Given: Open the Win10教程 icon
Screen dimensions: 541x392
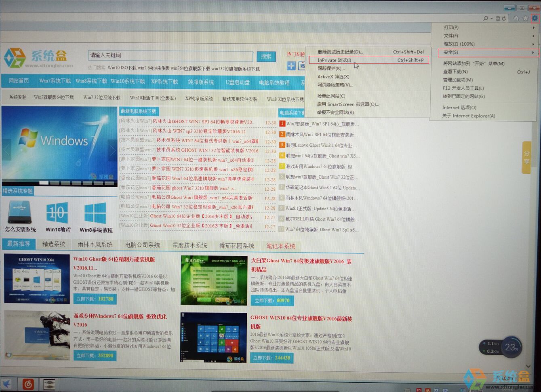Looking at the screenshot, I should (x=57, y=213).
